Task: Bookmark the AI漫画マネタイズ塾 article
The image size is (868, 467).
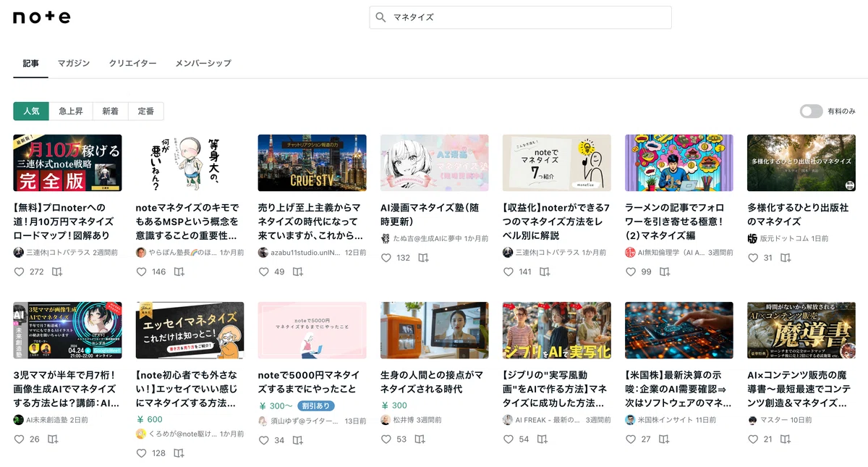Action: pos(423,258)
